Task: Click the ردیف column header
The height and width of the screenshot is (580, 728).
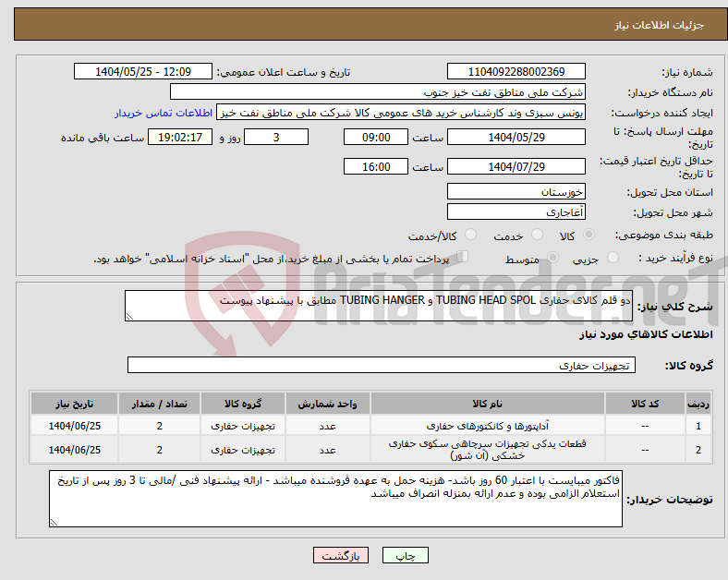Action: (x=698, y=404)
